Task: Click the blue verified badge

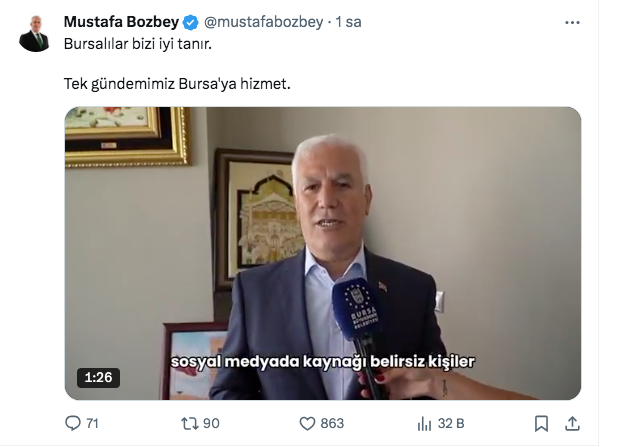Action: click(x=190, y=23)
